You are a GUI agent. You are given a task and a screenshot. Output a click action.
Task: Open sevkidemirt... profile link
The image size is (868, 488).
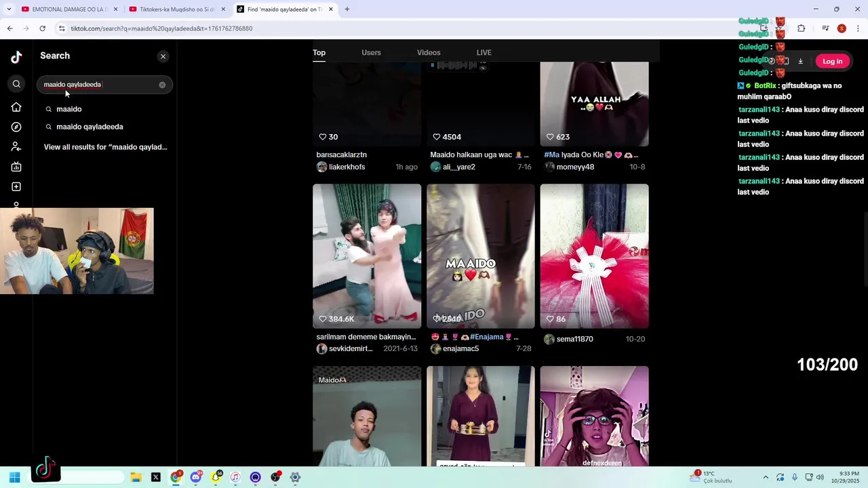click(351, 349)
